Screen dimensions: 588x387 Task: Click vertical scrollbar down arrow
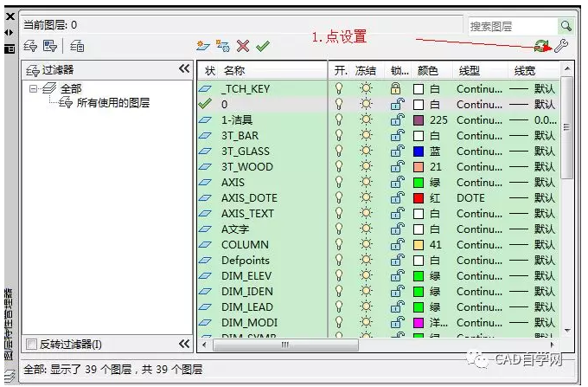tap(567, 331)
